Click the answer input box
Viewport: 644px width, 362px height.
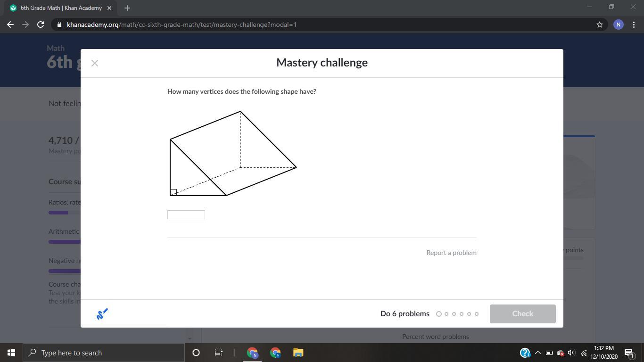pos(186,215)
